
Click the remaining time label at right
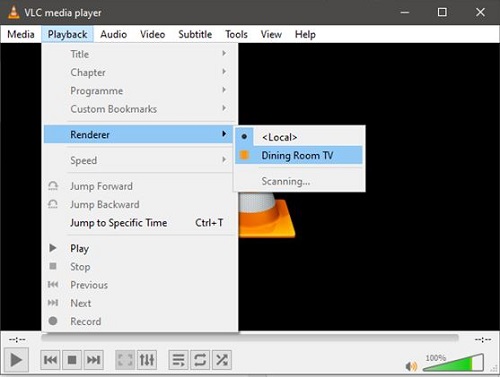tap(483, 340)
